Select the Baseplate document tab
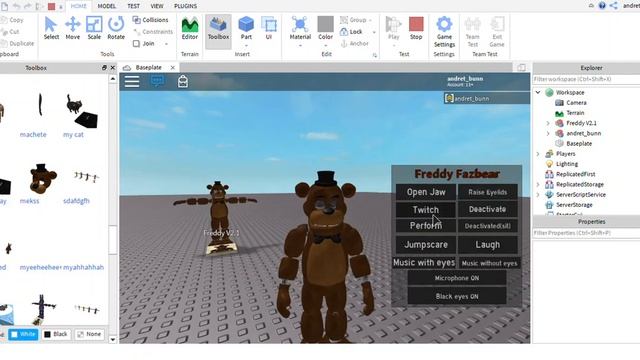 tap(149, 67)
